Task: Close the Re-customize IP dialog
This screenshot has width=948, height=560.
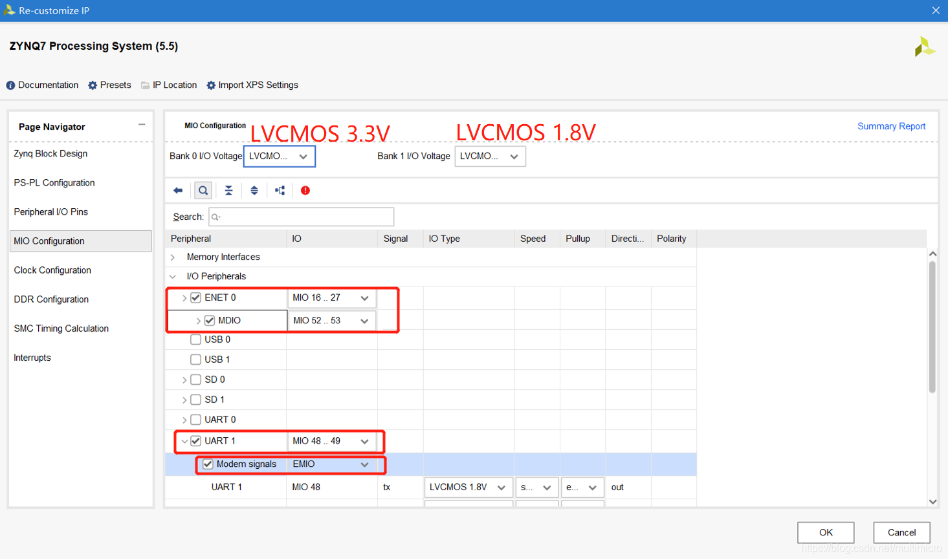Action: coord(936,10)
